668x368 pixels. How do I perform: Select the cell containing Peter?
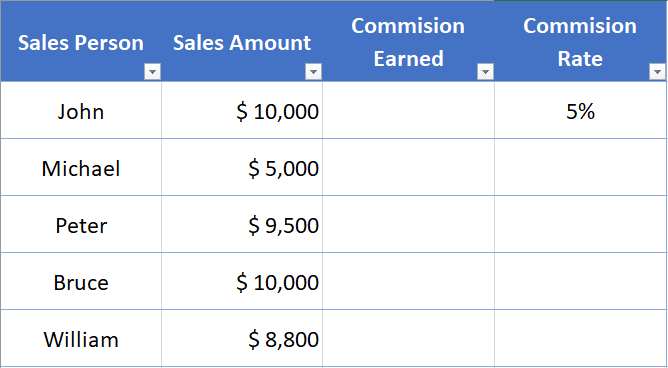point(81,224)
